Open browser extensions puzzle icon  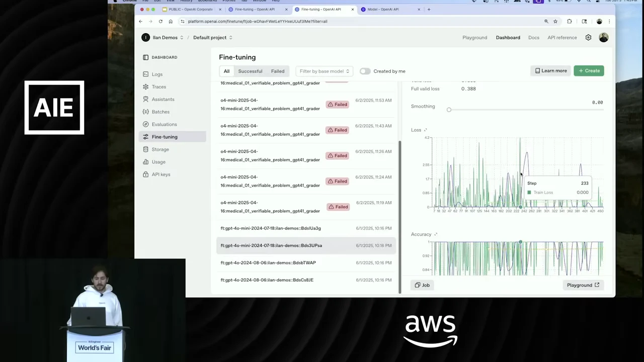(x=570, y=22)
